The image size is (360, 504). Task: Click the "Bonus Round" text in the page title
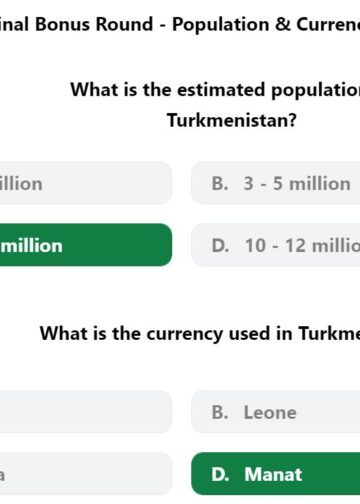click(x=94, y=24)
